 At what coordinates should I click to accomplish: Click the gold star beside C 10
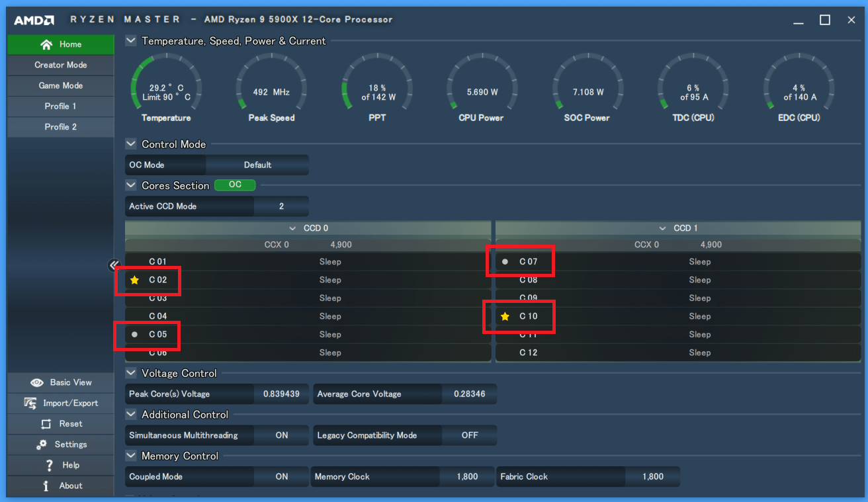pos(505,317)
